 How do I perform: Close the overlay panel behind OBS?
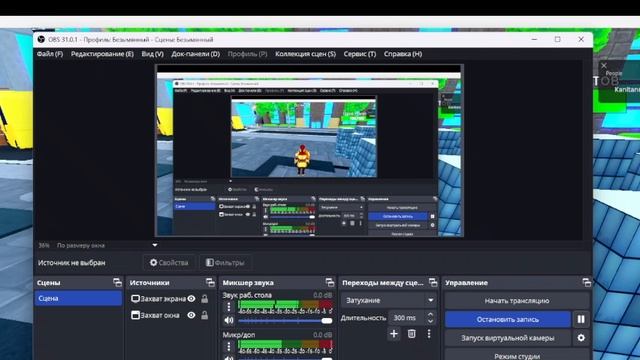pyautogui.click(x=604, y=65)
